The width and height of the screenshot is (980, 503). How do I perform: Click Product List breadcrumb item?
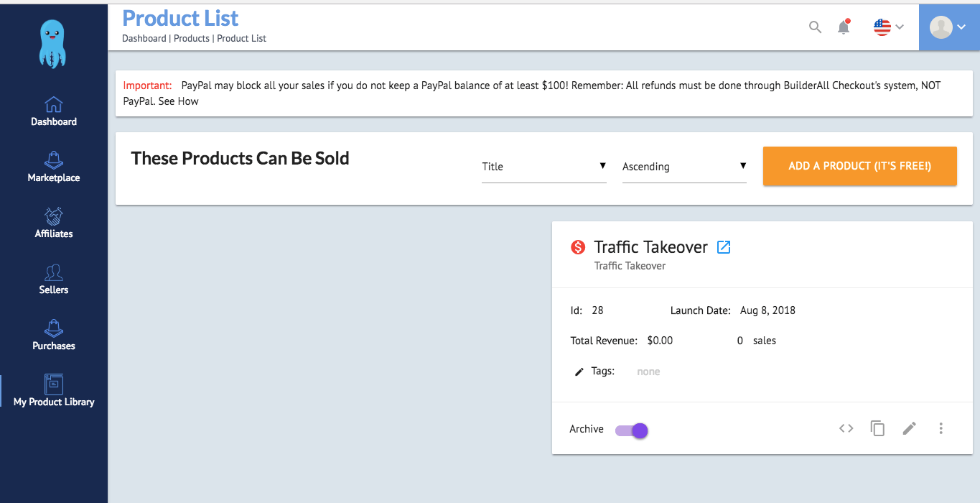[242, 39]
